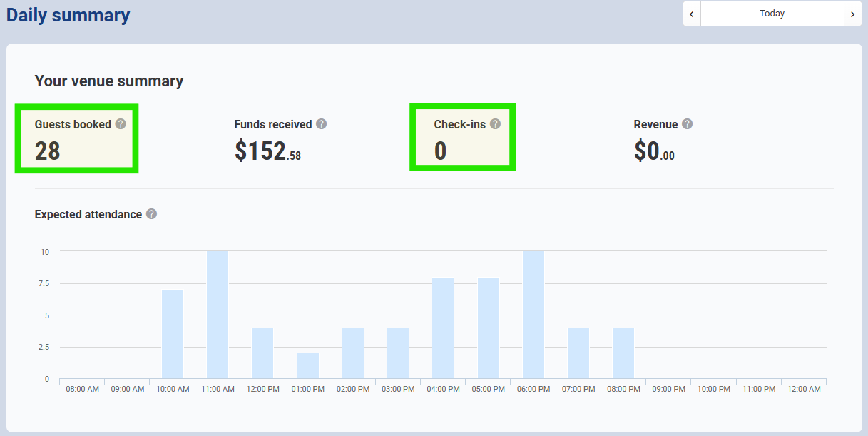Image resolution: width=868 pixels, height=436 pixels.
Task: Click the 03:00 PM attendance bar
Action: pyautogui.click(x=398, y=353)
